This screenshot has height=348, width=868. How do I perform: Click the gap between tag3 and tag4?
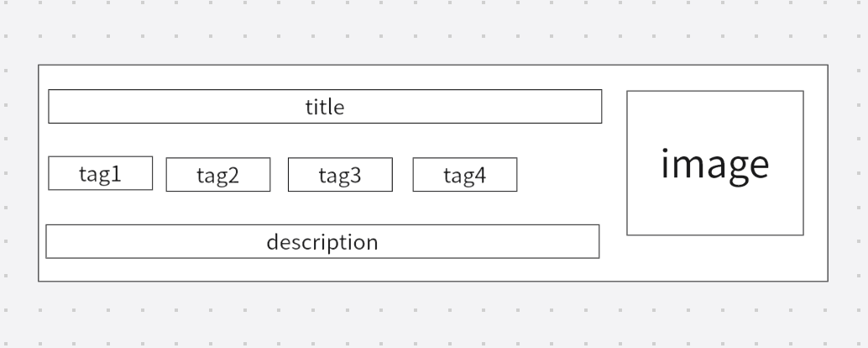coord(402,175)
